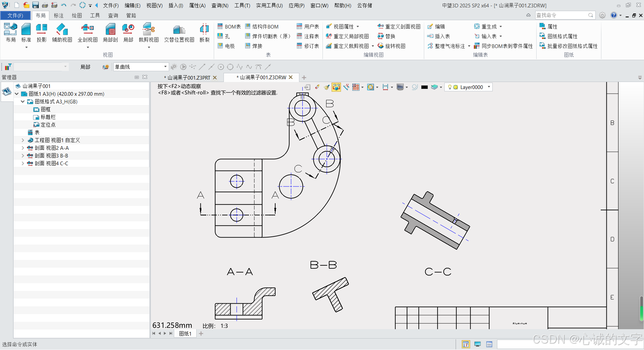Insert a weld table (焊接)
The height and width of the screenshot is (350, 644).
254,46
